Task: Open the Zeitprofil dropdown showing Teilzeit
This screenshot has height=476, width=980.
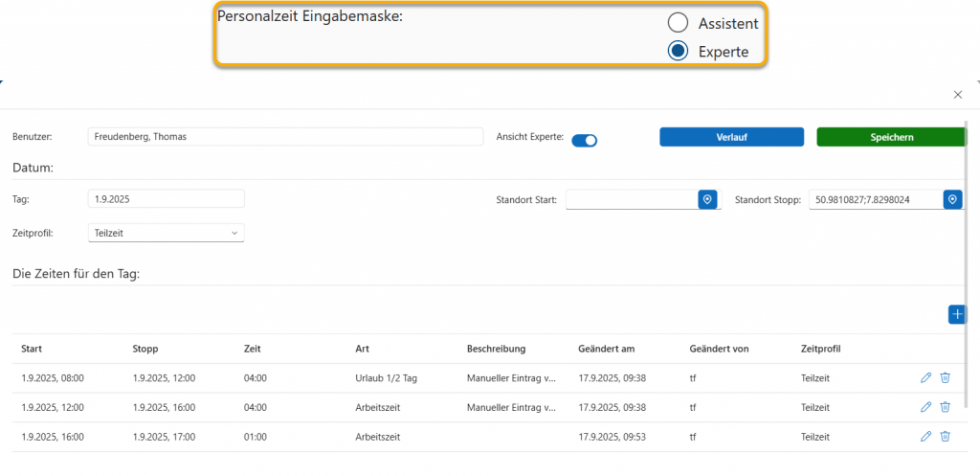Action: click(x=166, y=233)
